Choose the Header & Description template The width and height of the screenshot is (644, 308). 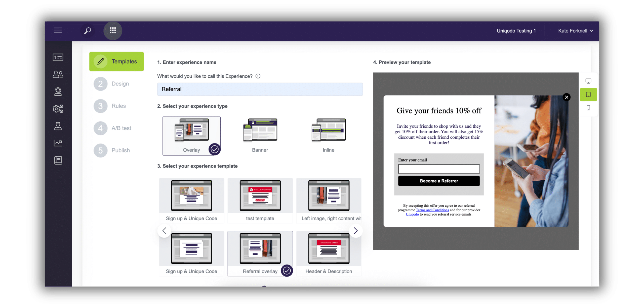pyautogui.click(x=329, y=254)
